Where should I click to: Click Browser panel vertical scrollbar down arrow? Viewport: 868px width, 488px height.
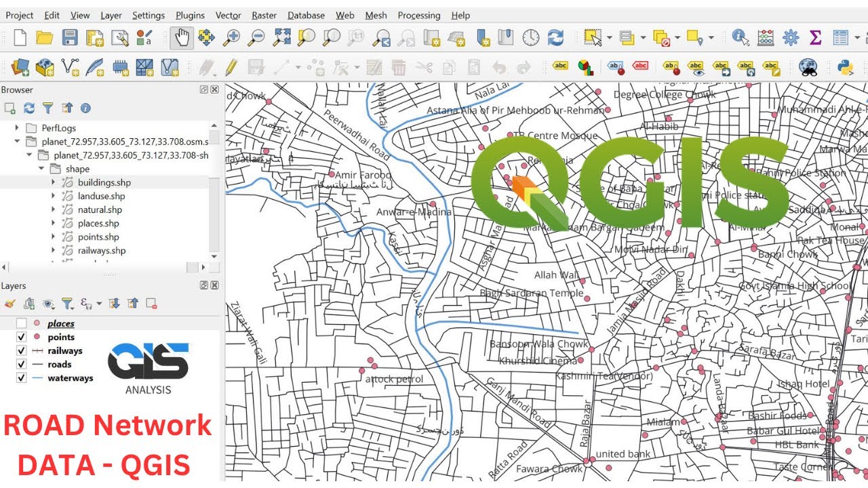tap(214, 256)
